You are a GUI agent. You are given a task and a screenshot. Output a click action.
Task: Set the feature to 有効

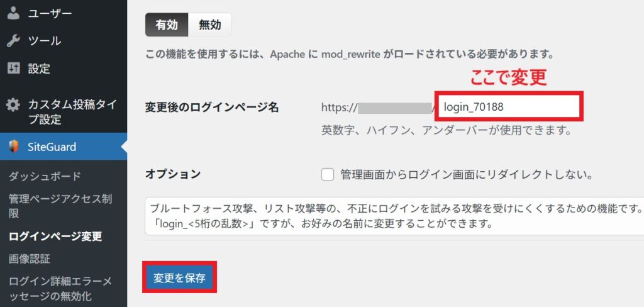pos(167,25)
